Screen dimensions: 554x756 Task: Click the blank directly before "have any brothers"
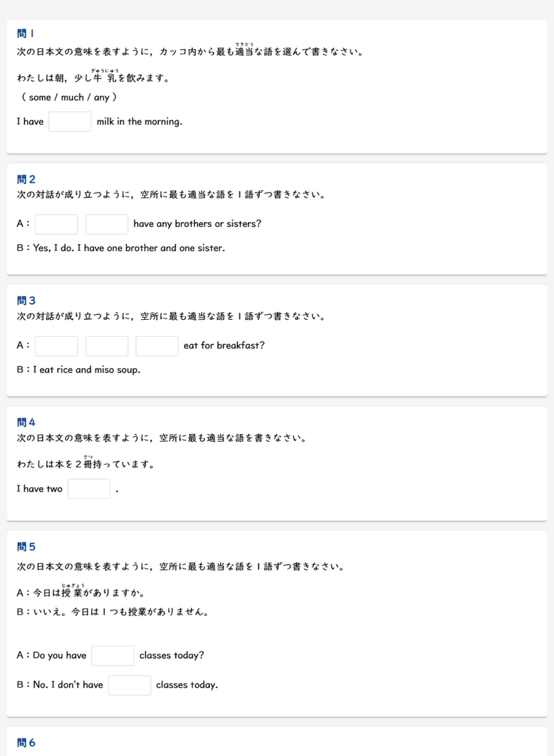point(107,224)
